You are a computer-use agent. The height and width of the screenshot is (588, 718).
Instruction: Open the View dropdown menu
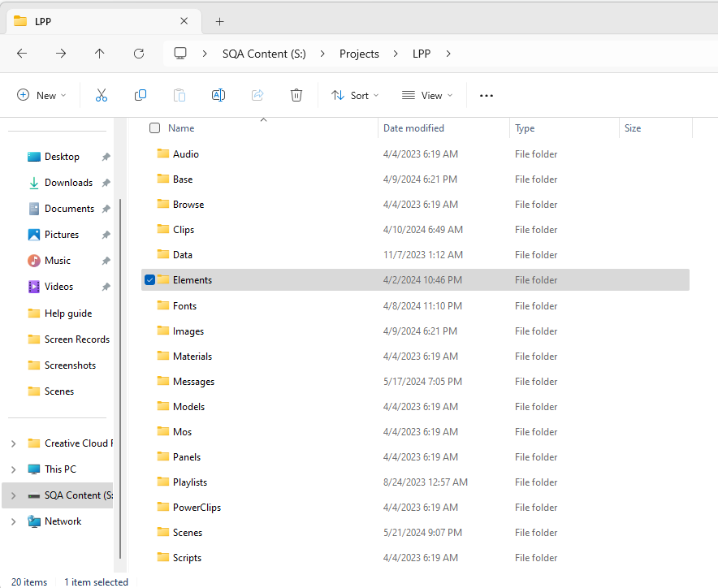(x=427, y=95)
